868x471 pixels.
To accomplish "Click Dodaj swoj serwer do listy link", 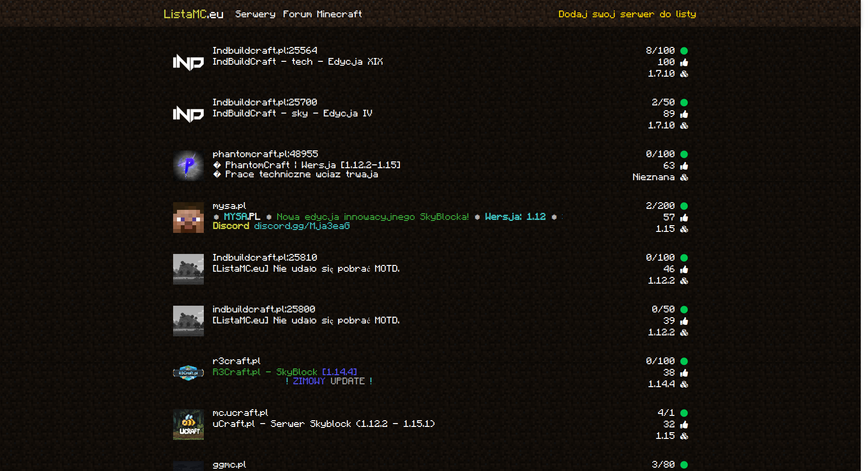I will (627, 14).
